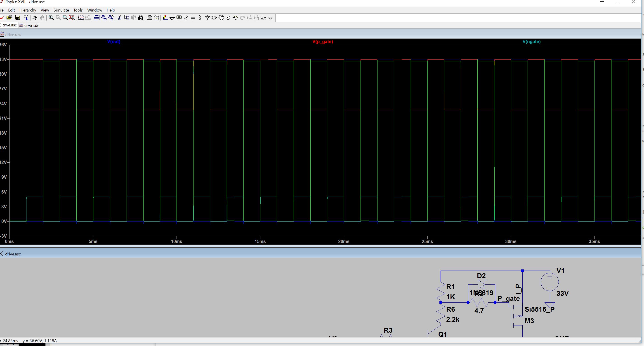Viewport: 644px width, 346px height.
Task: Halt the simulation with the hand icon
Action: 42,17
